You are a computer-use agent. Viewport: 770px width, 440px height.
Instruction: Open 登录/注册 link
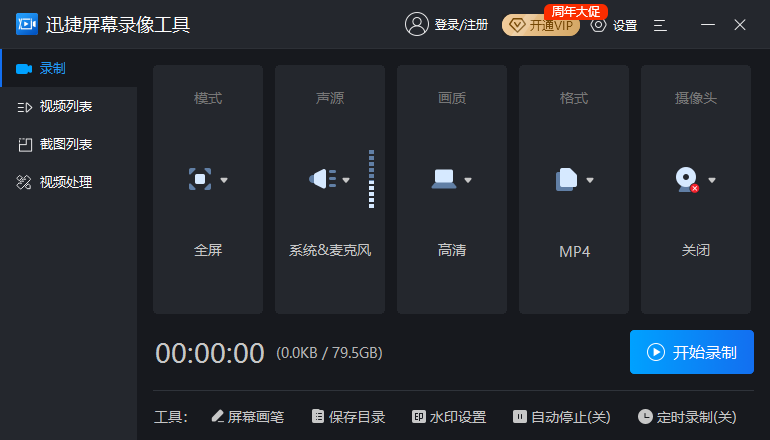(x=461, y=25)
